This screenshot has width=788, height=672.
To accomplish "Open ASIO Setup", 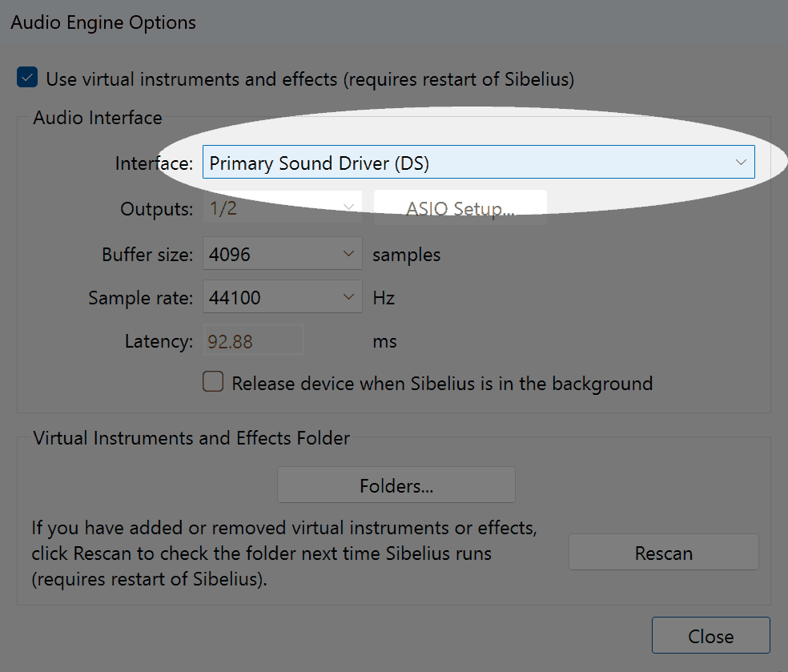I will coord(460,209).
